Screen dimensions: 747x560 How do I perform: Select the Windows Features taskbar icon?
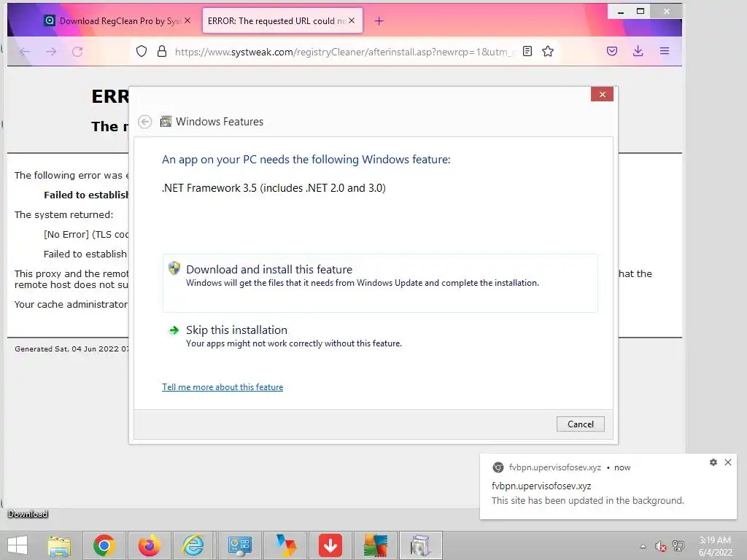point(421,545)
